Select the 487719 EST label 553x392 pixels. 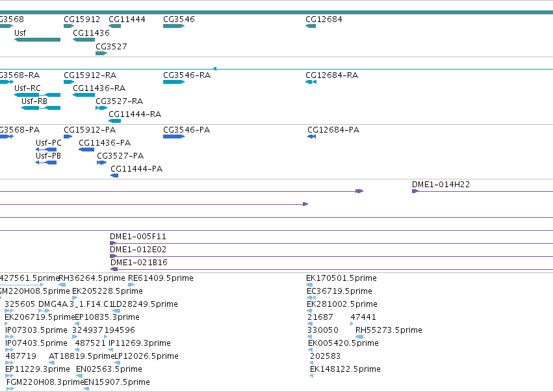pos(21,356)
